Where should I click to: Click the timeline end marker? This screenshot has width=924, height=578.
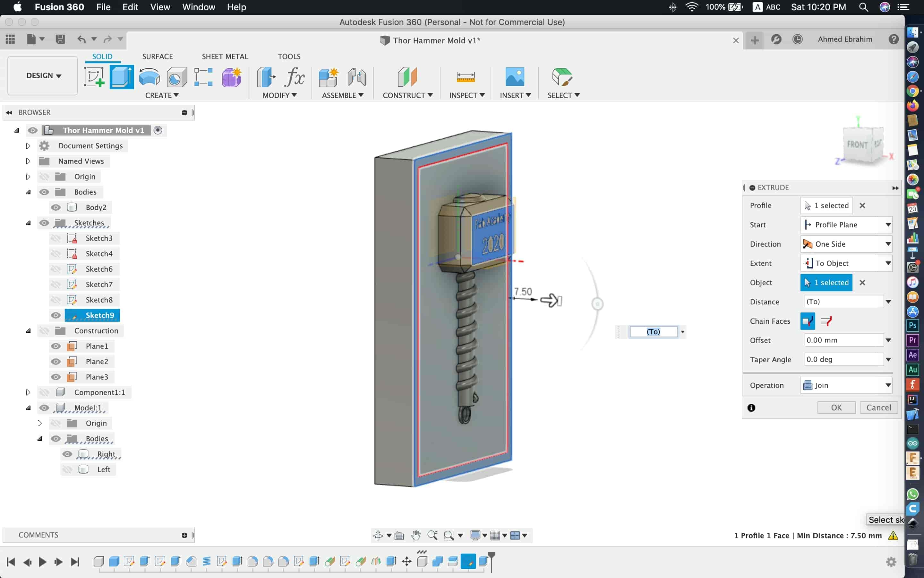coord(492,562)
